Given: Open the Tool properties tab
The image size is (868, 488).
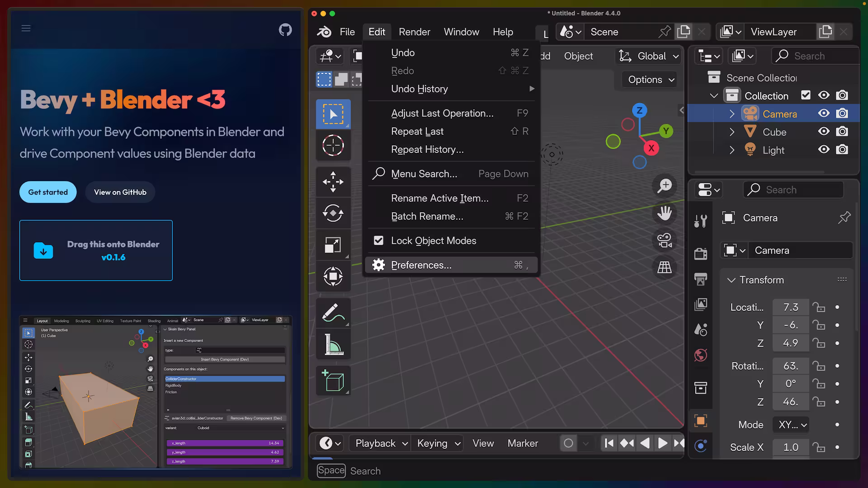Looking at the screenshot, I should click(701, 221).
